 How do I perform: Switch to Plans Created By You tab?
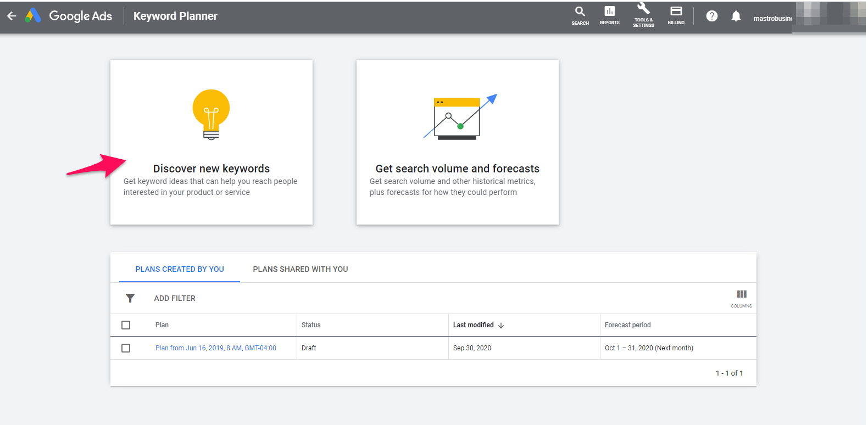180,269
